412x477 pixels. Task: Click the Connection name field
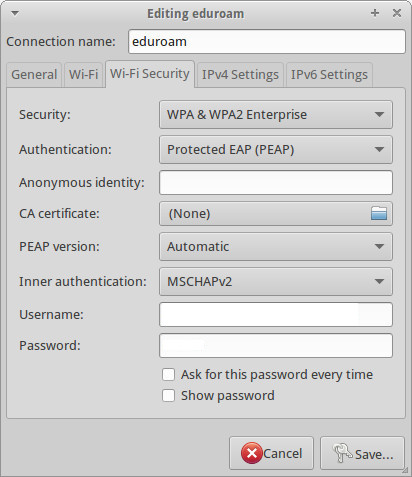click(267, 42)
